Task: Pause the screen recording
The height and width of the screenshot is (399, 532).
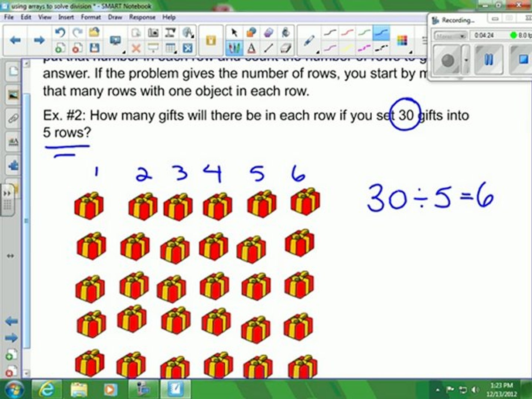Action: point(489,60)
